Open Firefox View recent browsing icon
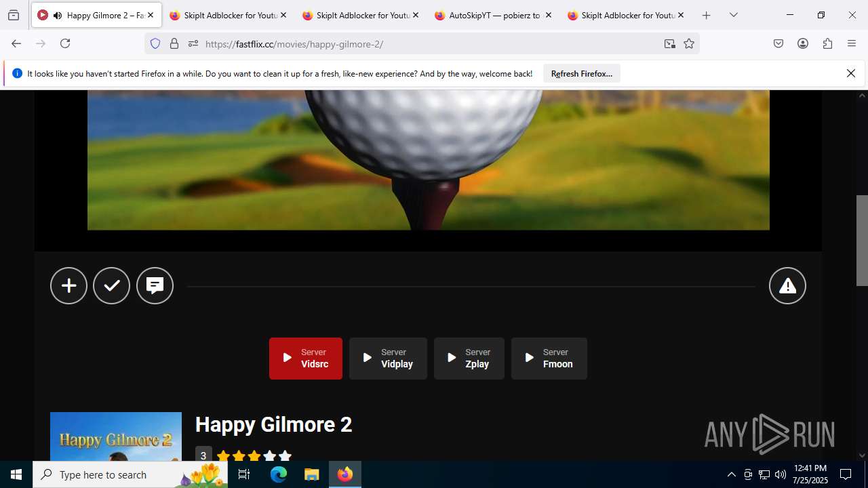Screen dimensions: 868x488 (x=14, y=15)
